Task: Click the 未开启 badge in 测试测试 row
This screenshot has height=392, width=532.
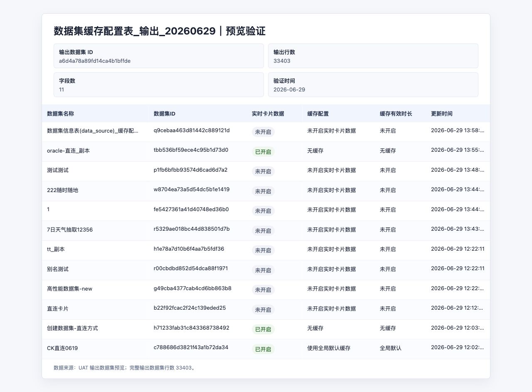Action: pyautogui.click(x=263, y=171)
